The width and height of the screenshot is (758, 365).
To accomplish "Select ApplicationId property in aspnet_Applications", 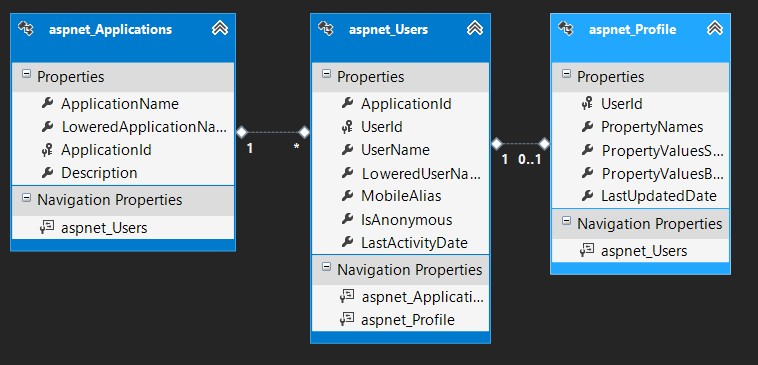I will (106, 150).
